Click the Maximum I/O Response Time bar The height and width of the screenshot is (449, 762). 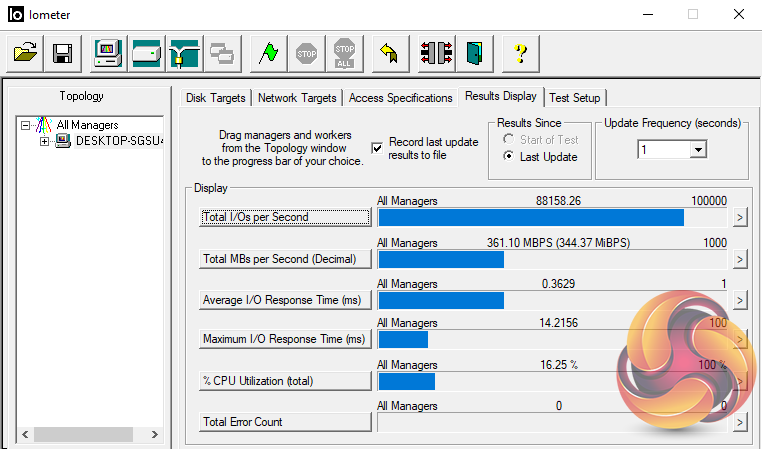(x=552, y=340)
